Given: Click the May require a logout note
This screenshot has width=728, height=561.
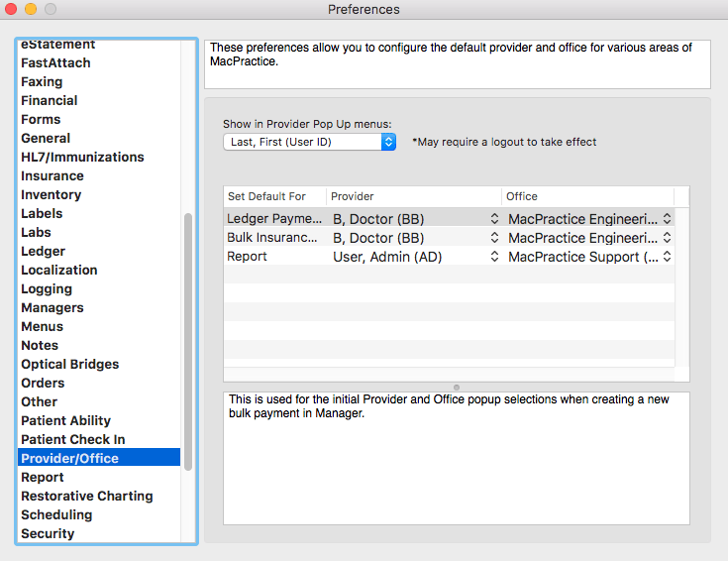Looking at the screenshot, I should [x=504, y=142].
